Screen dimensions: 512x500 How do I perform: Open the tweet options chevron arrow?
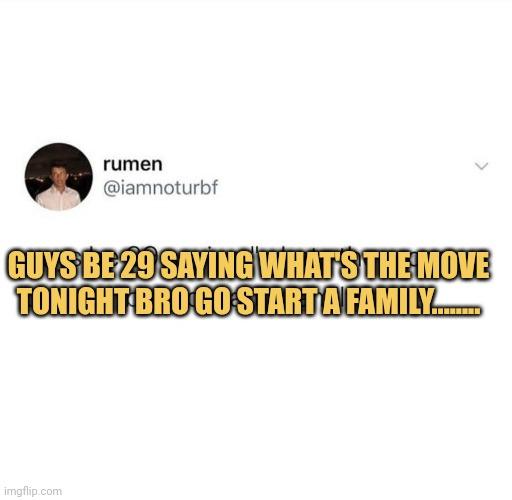[481, 166]
